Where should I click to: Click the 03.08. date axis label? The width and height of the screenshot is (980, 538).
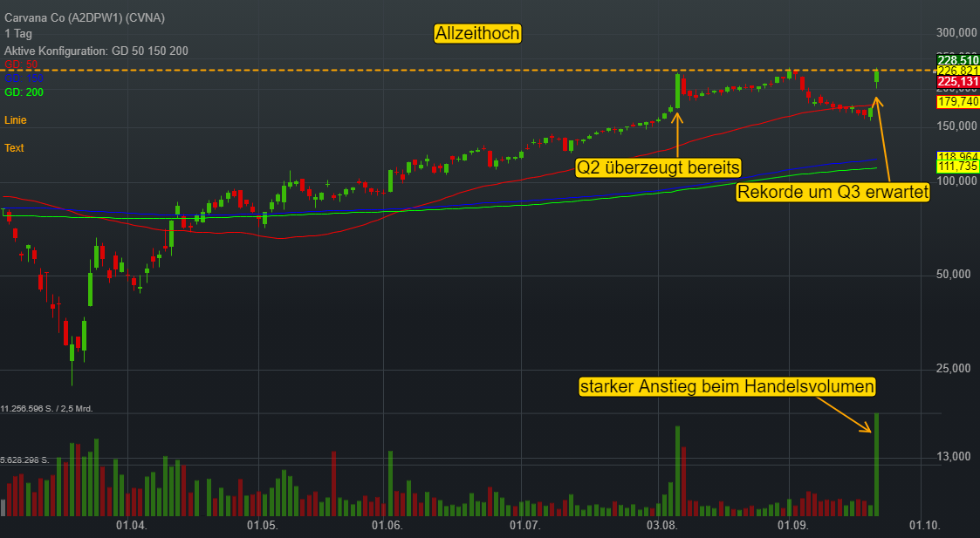663,525
